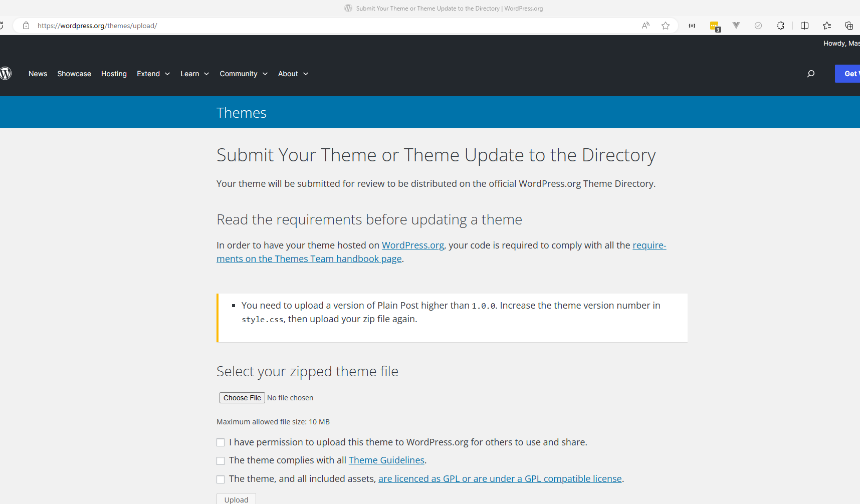860x504 pixels.
Task: Click the Vue devtools extension icon
Action: [x=736, y=25]
